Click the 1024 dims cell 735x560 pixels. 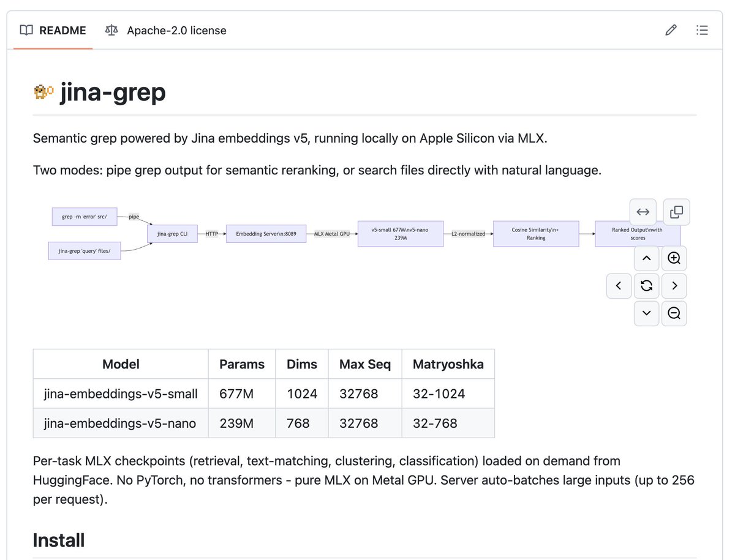point(302,394)
